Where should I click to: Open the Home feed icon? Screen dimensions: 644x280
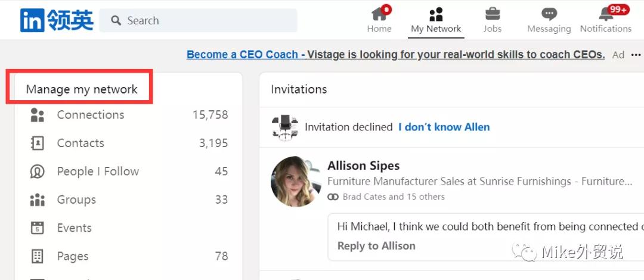[x=379, y=14]
